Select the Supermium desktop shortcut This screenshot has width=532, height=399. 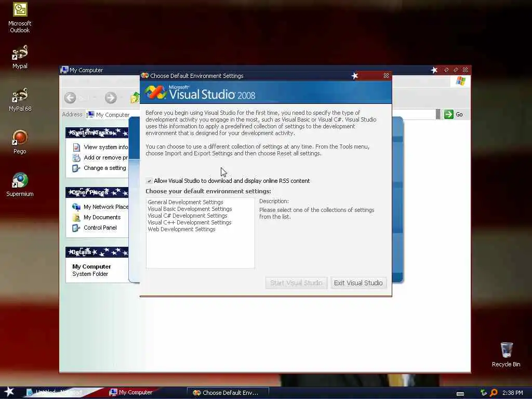pyautogui.click(x=20, y=184)
